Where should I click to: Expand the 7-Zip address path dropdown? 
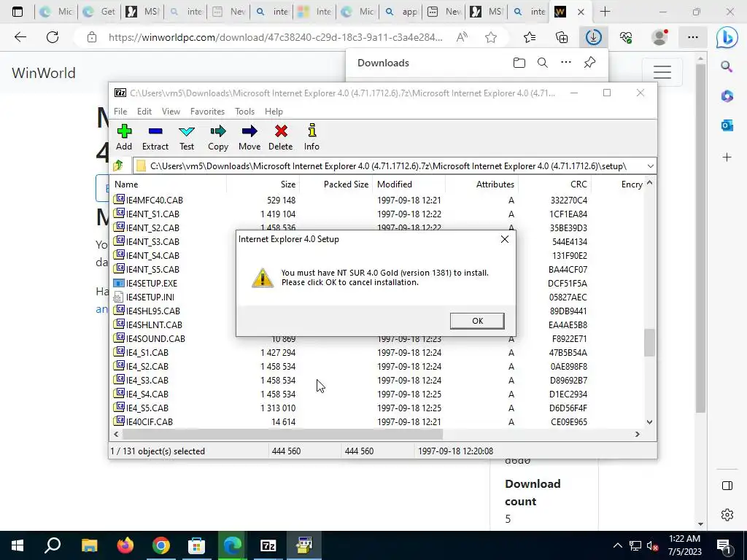(x=650, y=166)
